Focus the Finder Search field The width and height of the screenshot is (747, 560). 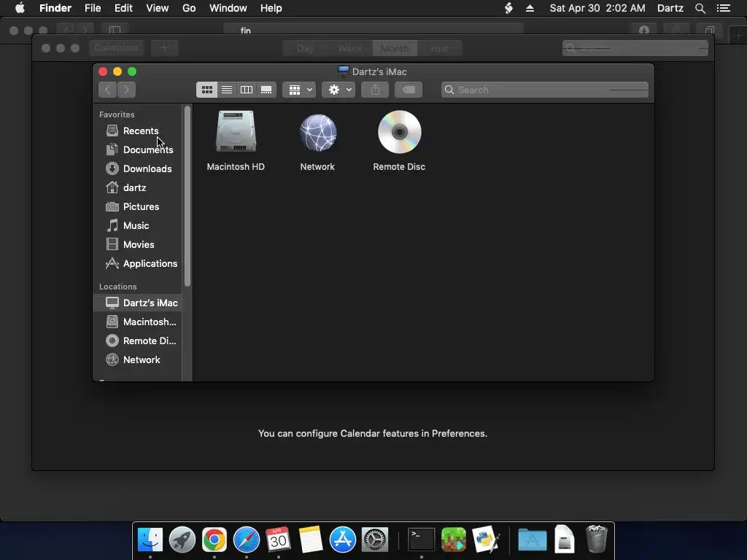[545, 90]
